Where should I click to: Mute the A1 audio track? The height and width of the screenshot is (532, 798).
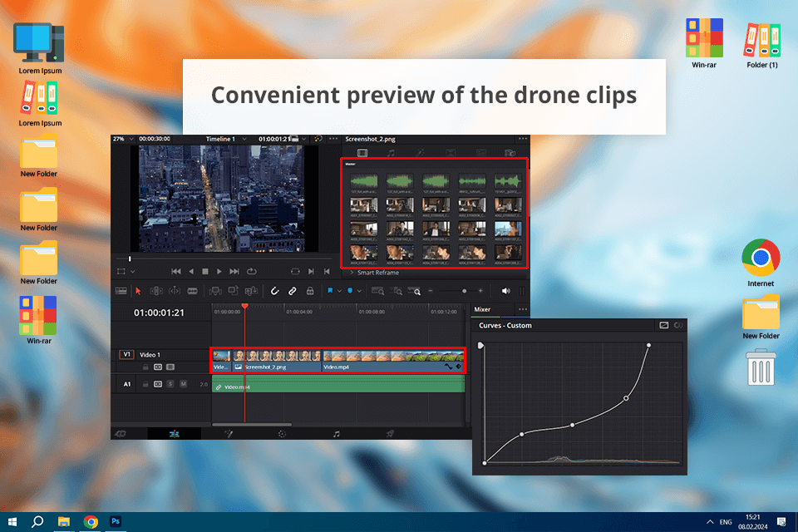click(x=183, y=384)
